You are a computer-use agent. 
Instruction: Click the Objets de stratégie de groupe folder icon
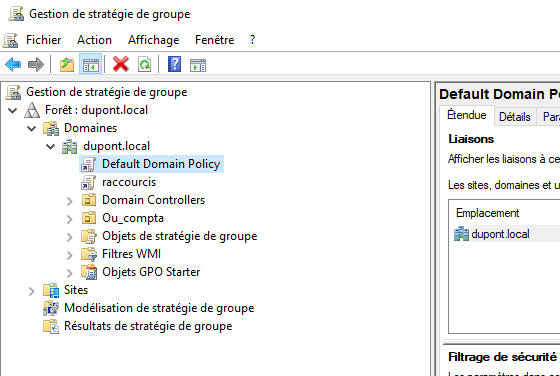coord(89,236)
